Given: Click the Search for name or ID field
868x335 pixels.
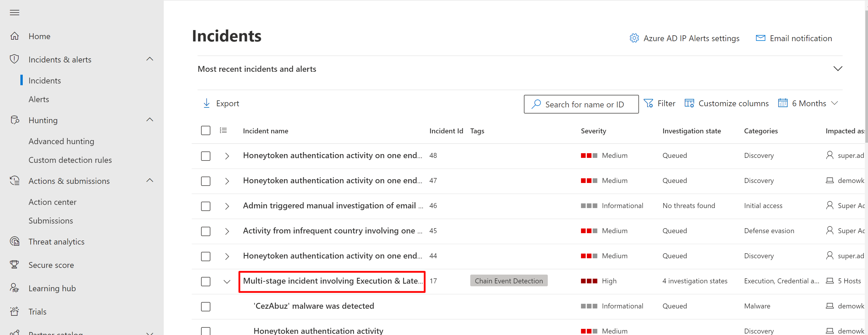Looking at the screenshot, I should click(x=584, y=104).
